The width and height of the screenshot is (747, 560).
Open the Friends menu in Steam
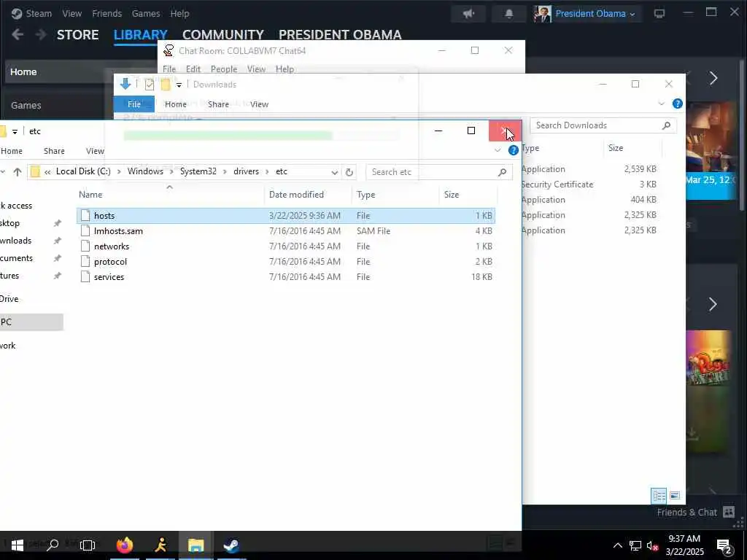click(x=107, y=13)
